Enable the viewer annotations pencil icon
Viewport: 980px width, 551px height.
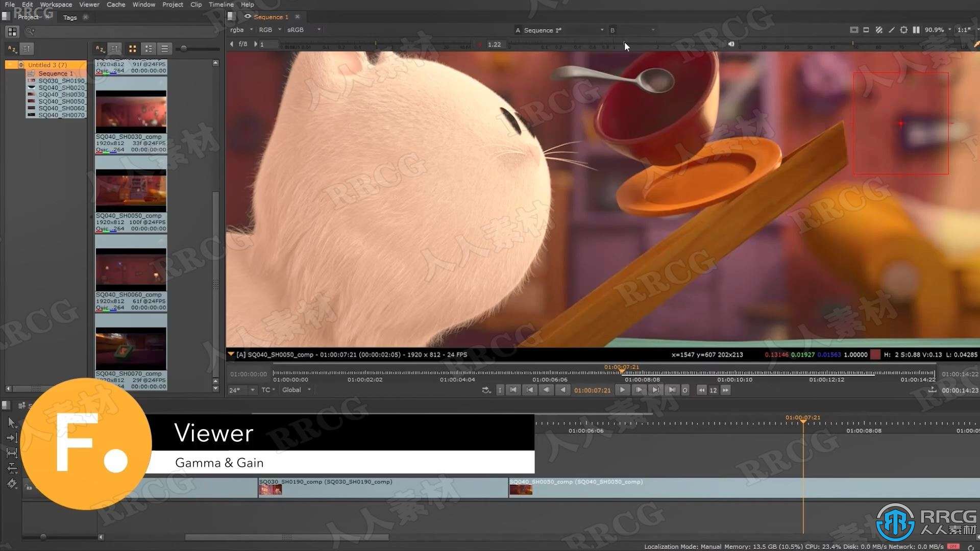point(891,30)
